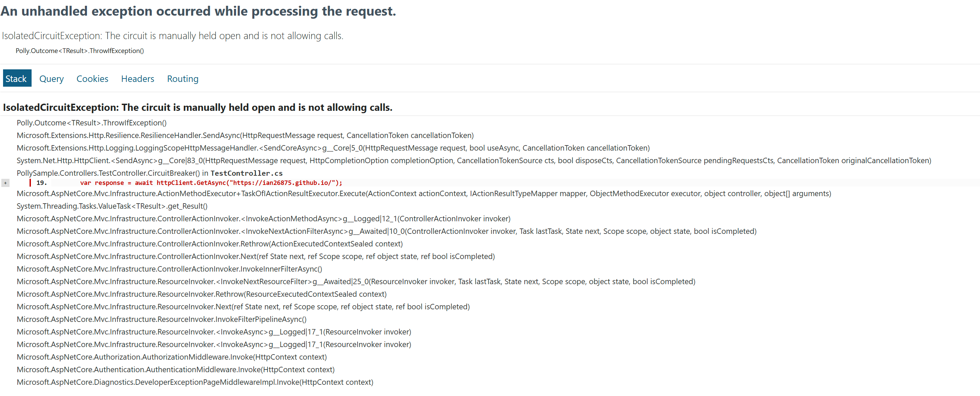Open the Routing tab
Viewport: 980px width, 396px height.
tap(183, 79)
